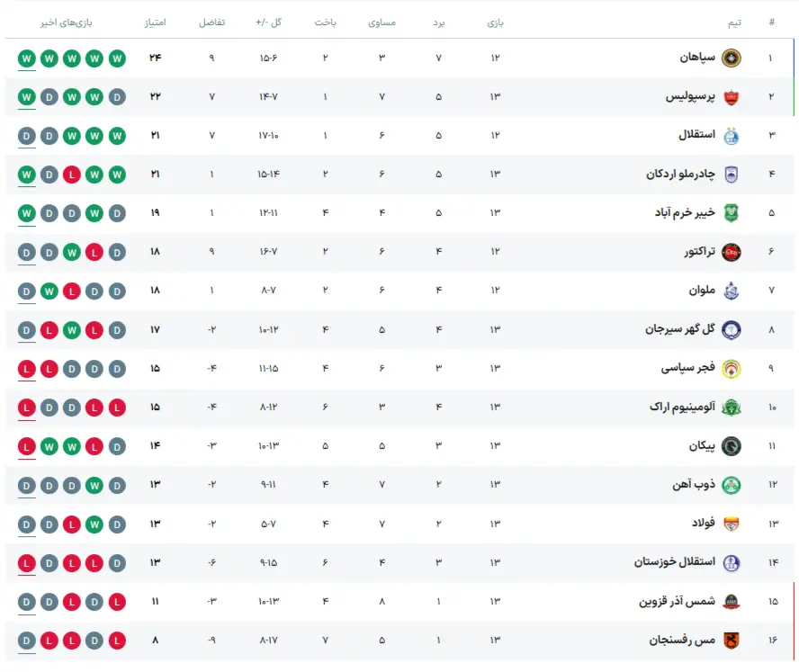Select the Malavan (ملوان) team crest
799x672 pixels.
click(731, 291)
